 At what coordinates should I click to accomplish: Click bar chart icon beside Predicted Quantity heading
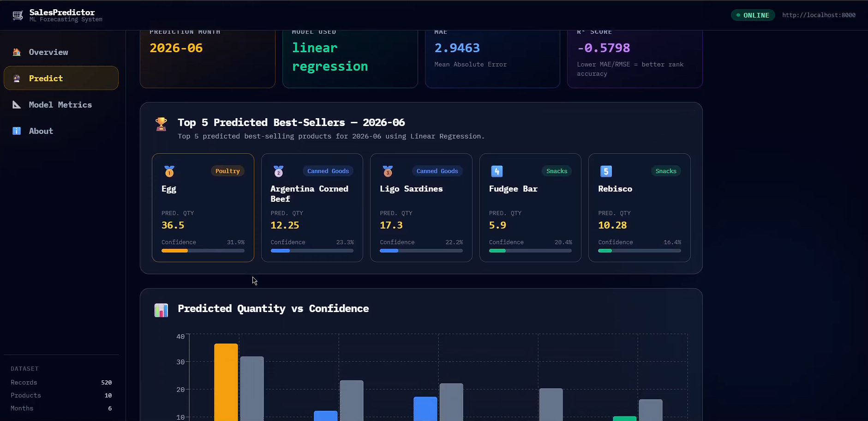click(x=161, y=310)
